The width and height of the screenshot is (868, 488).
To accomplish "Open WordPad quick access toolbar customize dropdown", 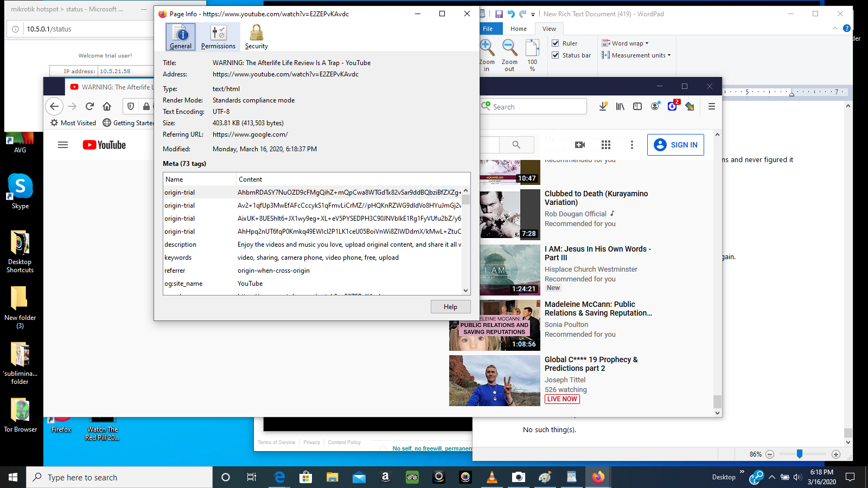I will click(533, 14).
